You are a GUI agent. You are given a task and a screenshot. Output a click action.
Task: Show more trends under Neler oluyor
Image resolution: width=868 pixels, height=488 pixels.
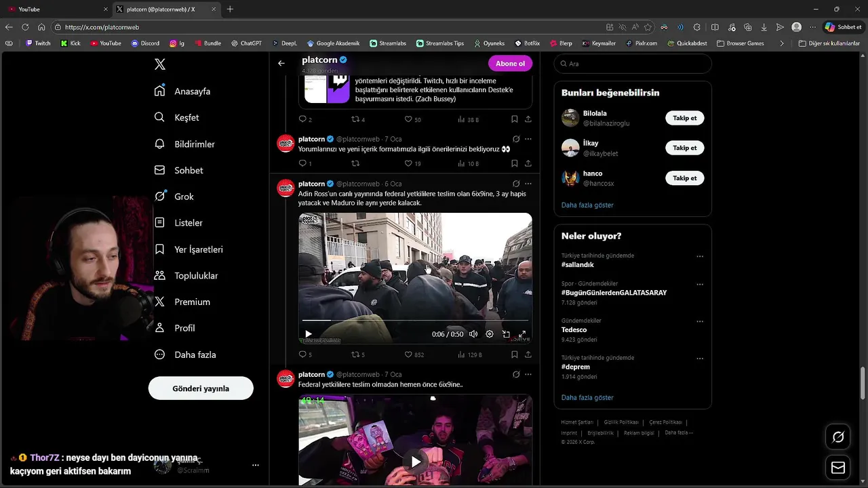[587, 397]
